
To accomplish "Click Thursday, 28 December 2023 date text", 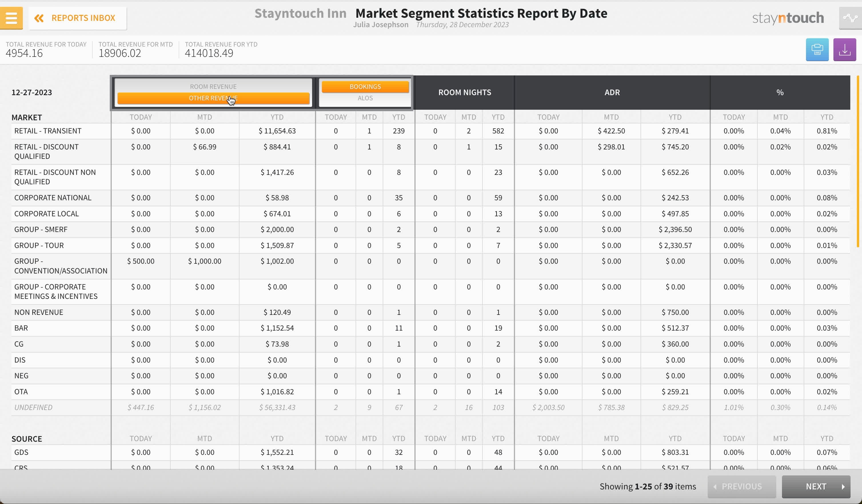I will tap(462, 25).
